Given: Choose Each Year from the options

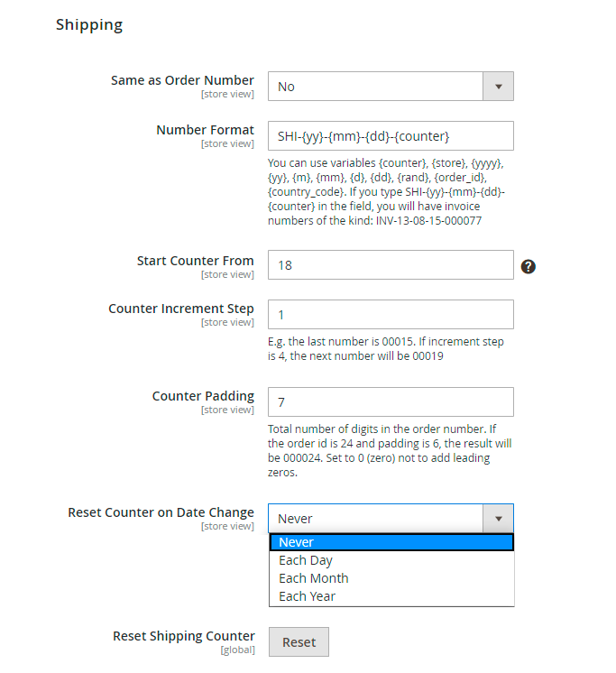Looking at the screenshot, I should click(307, 596).
